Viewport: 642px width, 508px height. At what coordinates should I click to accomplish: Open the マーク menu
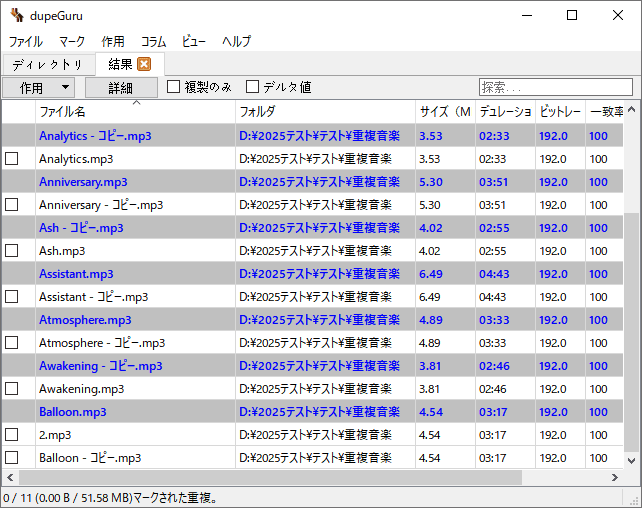point(72,41)
